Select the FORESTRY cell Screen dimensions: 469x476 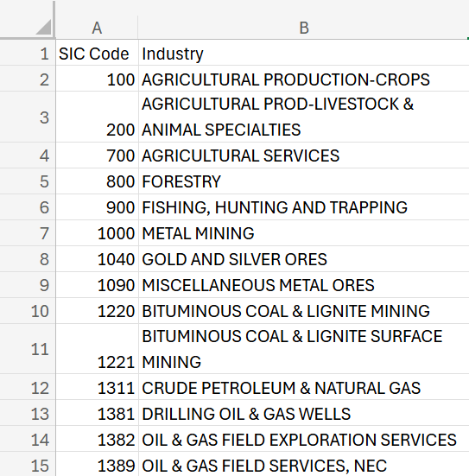[x=303, y=181]
